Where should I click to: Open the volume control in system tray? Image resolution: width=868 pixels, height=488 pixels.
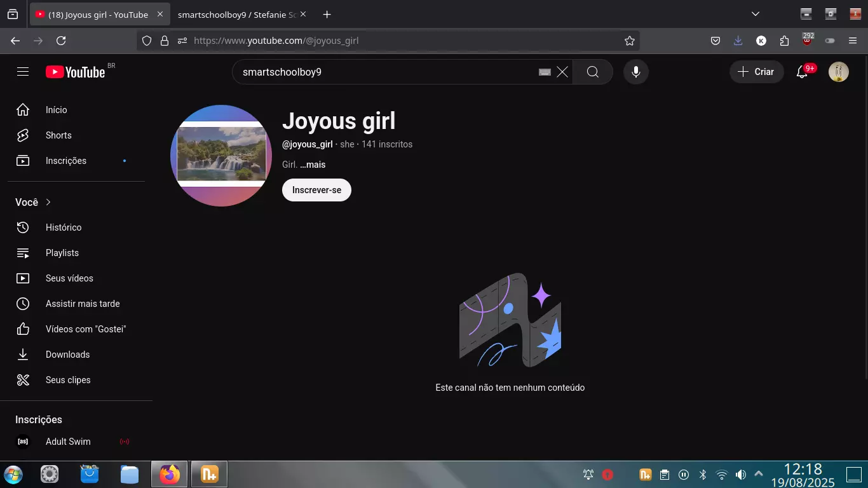pyautogui.click(x=740, y=474)
